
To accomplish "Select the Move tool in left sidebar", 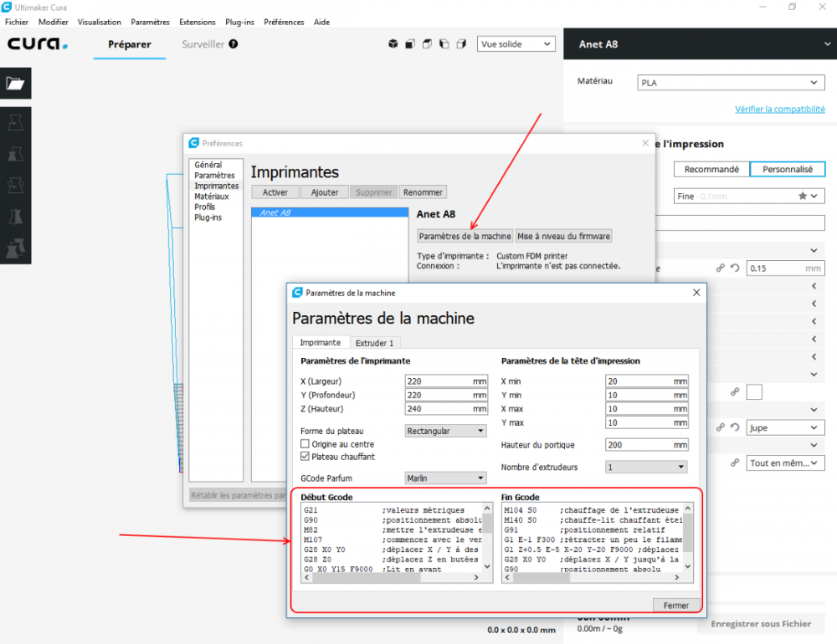I will [x=15, y=123].
